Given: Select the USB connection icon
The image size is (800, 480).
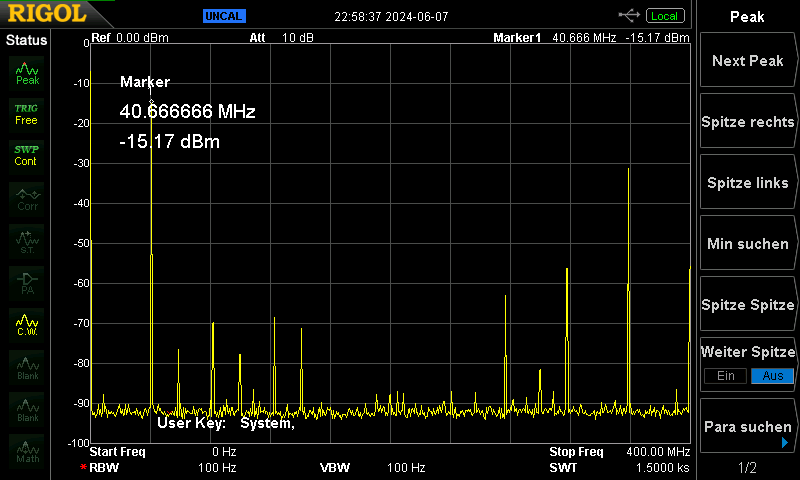Looking at the screenshot, I should tap(629, 16).
